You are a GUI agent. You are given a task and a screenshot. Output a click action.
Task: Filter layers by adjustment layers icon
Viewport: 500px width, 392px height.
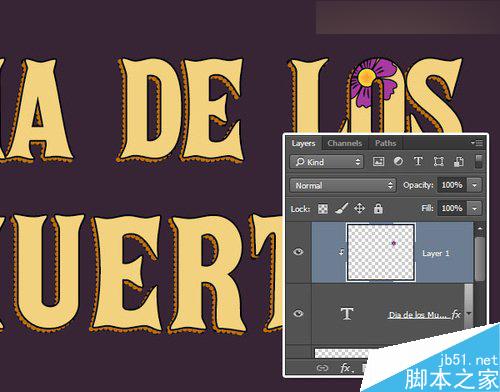pos(398,162)
